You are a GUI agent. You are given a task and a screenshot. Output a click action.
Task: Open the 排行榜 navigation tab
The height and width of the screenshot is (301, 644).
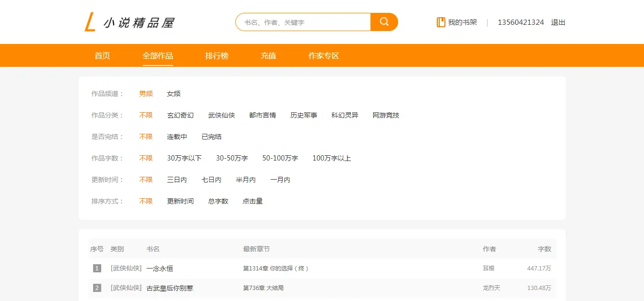pos(217,55)
